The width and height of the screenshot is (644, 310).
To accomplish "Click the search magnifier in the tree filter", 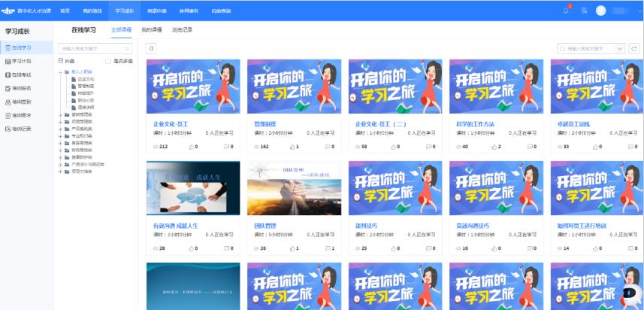I will (128, 48).
